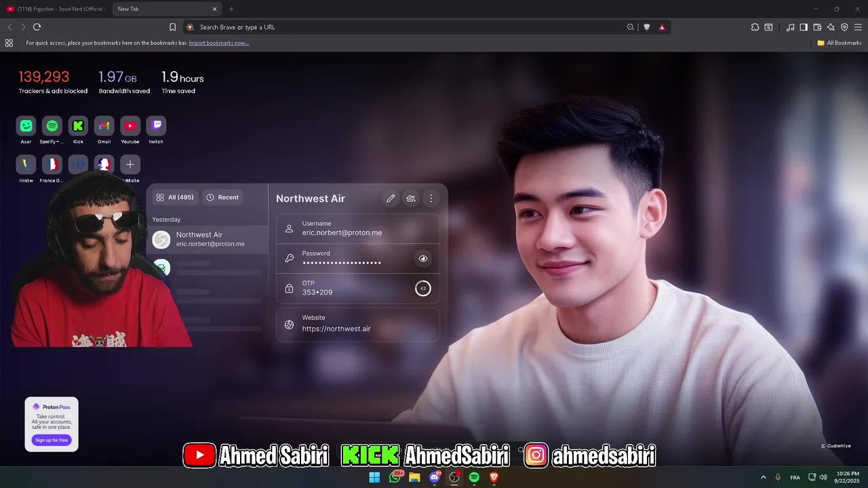Open the Brave VPN shield icon
Viewport: 868px width, 488px height.
click(844, 27)
